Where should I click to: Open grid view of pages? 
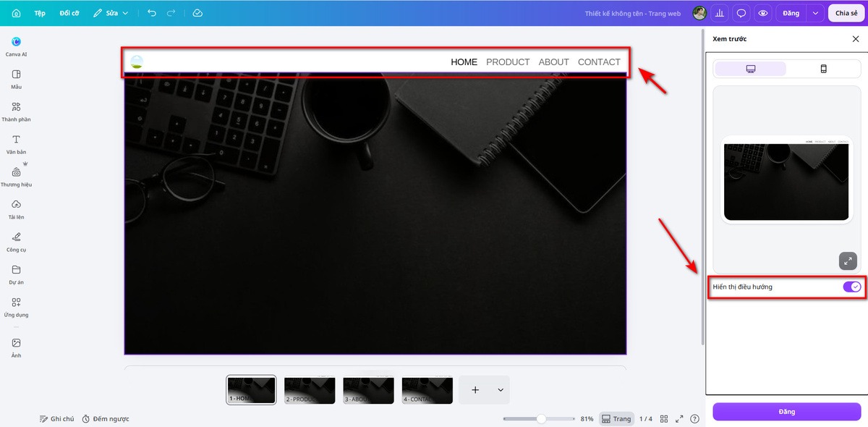[664, 419]
